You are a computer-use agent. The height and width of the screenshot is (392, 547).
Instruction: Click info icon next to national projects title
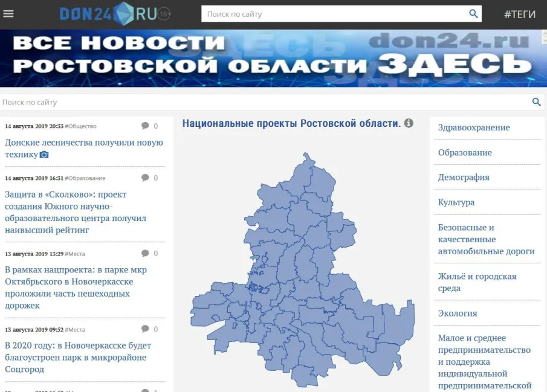[409, 123]
